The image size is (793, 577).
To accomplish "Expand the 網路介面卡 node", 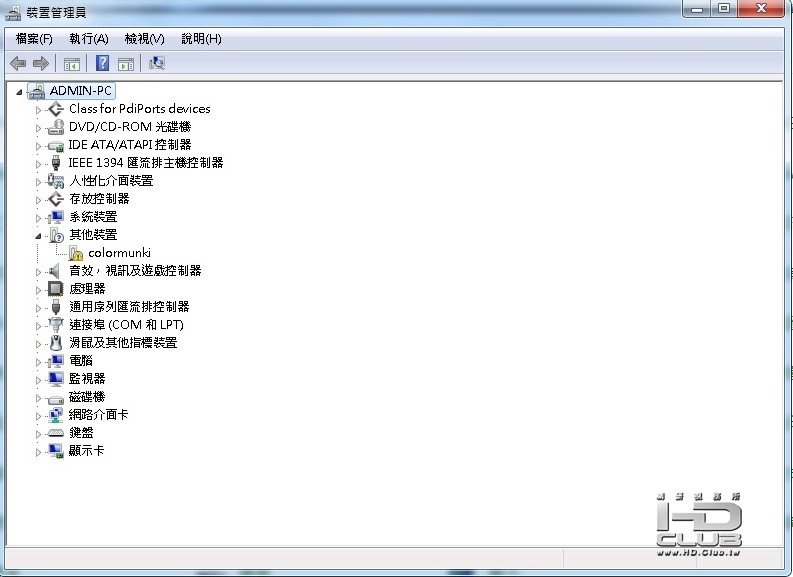I will click(38, 416).
